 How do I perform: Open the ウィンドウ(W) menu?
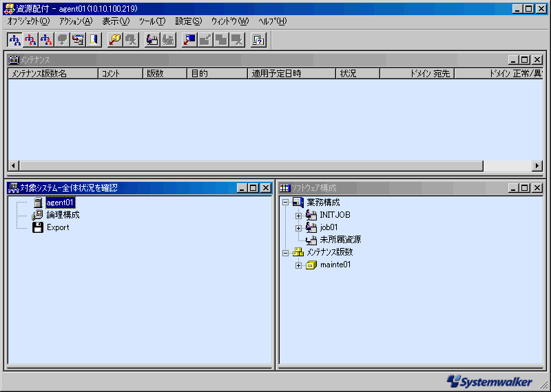click(x=230, y=21)
